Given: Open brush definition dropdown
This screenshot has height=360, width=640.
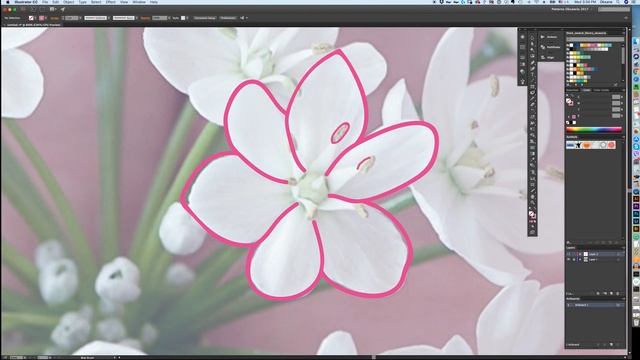Looking at the screenshot, I should (136, 18).
